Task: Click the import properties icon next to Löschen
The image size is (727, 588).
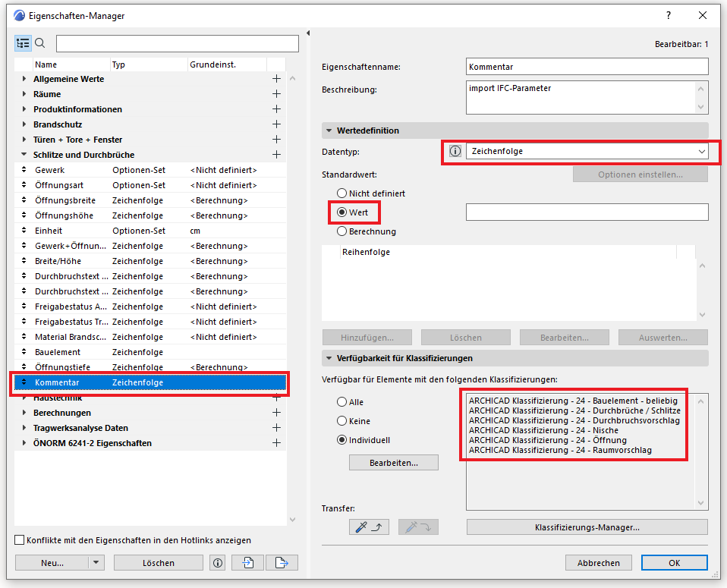Action: [x=247, y=562]
